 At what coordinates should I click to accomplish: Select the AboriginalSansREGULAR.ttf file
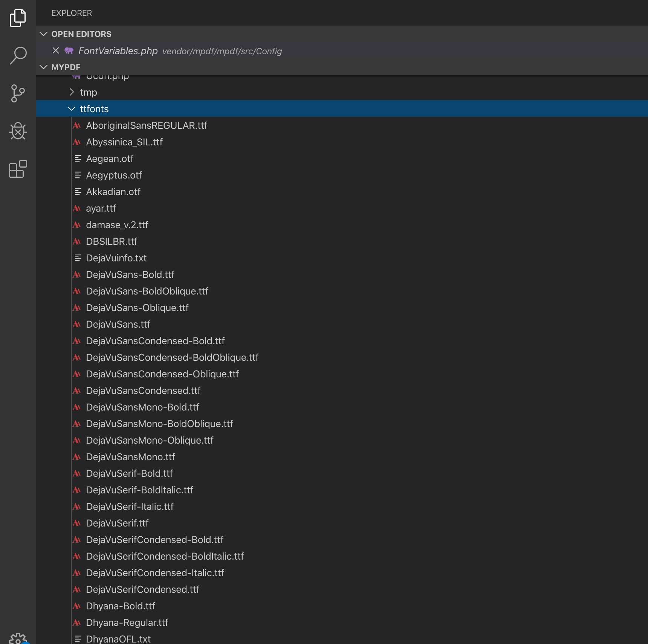point(147,125)
